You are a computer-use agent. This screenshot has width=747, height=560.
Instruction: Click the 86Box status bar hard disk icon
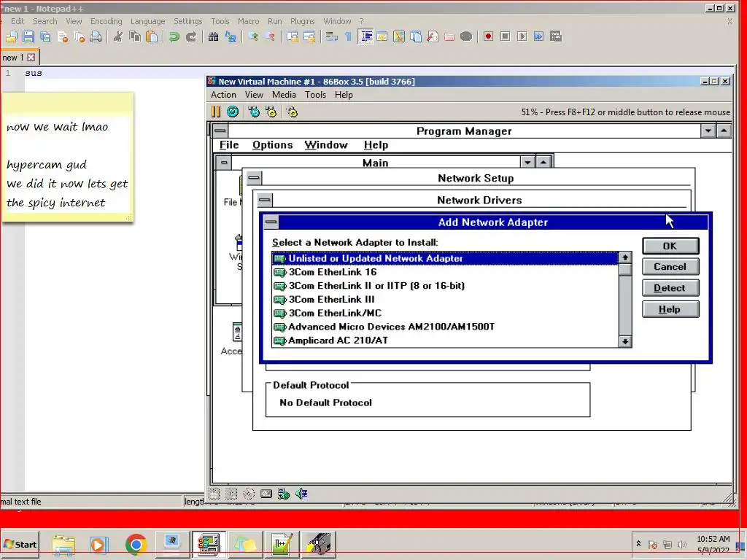266,494
